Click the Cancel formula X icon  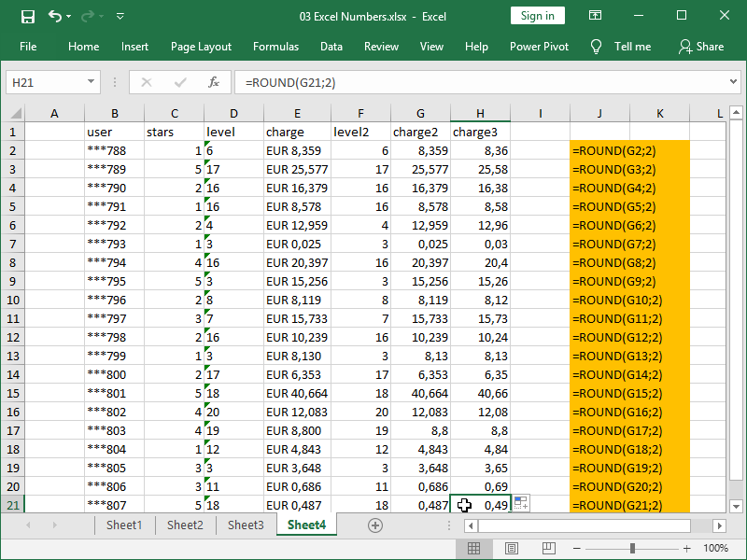point(147,82)
